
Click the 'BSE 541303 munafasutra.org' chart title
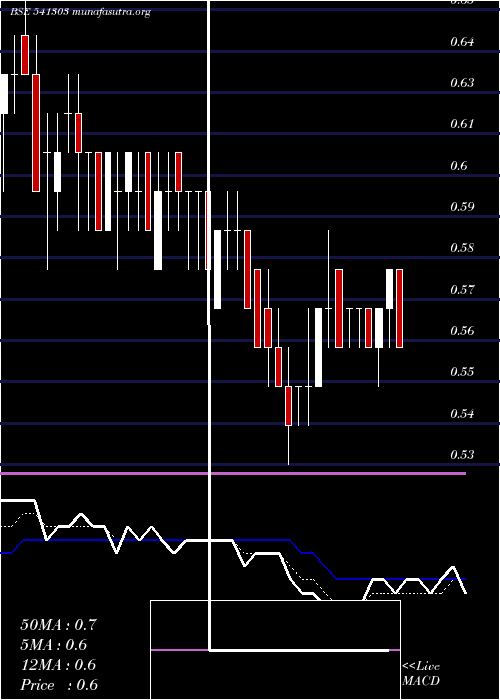pos(80,12)
